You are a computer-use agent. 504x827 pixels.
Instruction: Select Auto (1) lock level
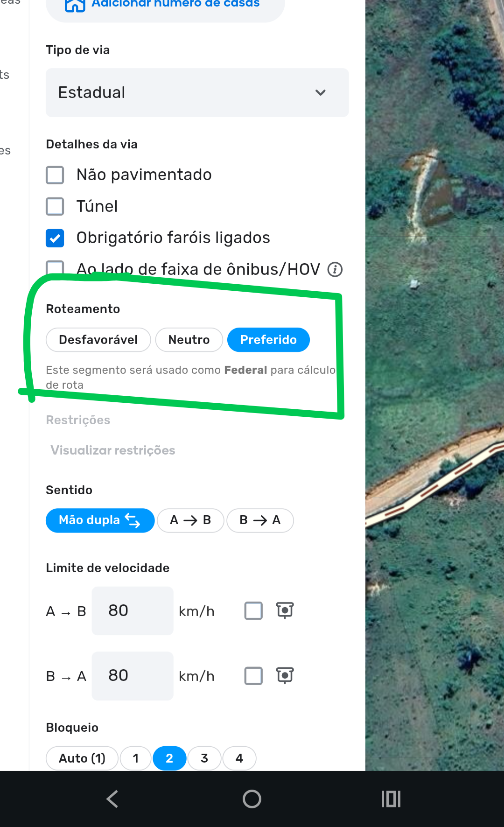click(82, 758)
